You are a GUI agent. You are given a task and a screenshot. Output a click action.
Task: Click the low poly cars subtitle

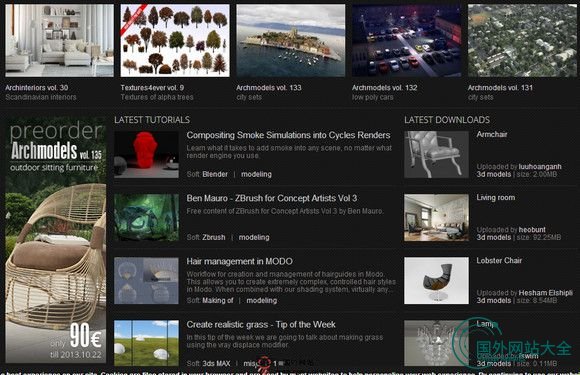372,97
